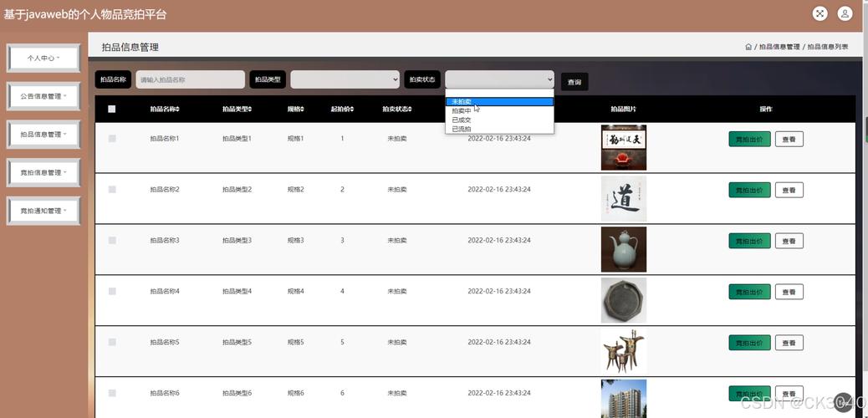Click 竞拍出价 for 拍品名称1
This screenshot has width=868, height=418.
click(x=749, y=140)
